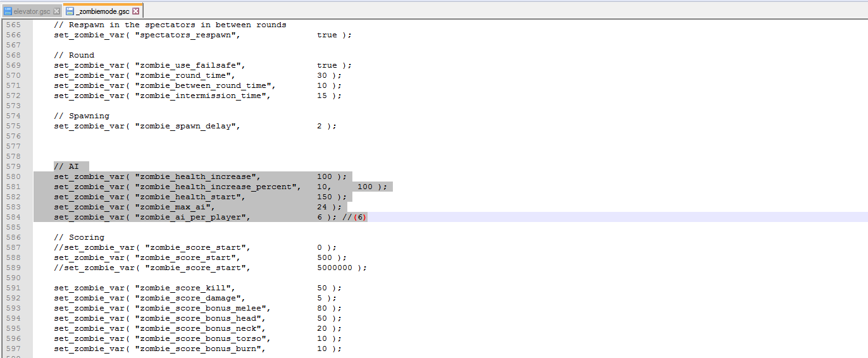Click the "zombie_health_start" string
Screen dimensions: 868x358
point(190,197)
